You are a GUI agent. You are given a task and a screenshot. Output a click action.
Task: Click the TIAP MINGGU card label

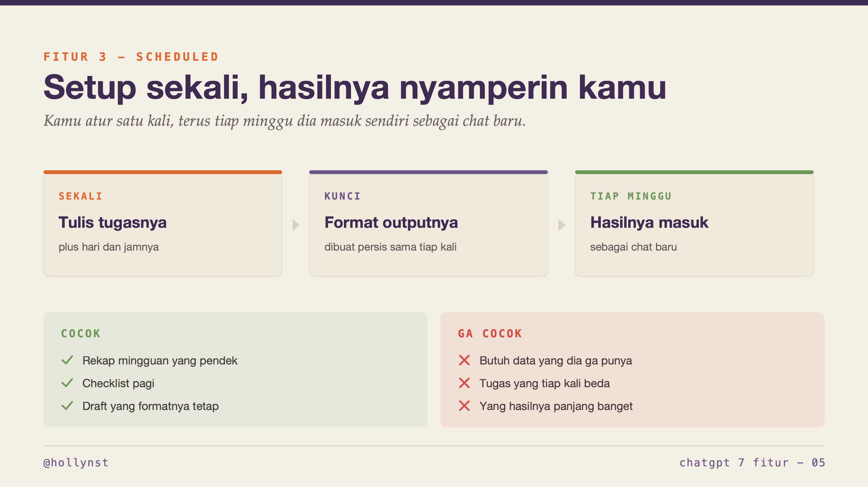[x=631, y=196]
